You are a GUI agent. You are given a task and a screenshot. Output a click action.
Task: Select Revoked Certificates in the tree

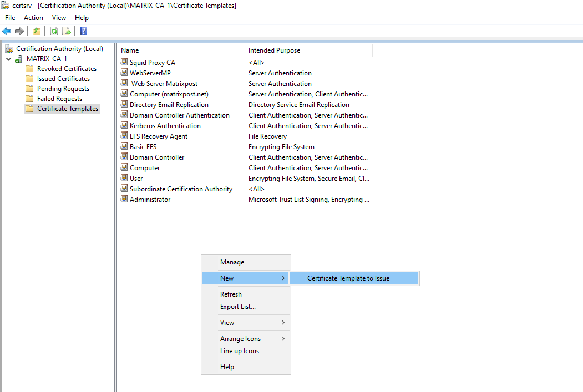click(x=67, y=69)
